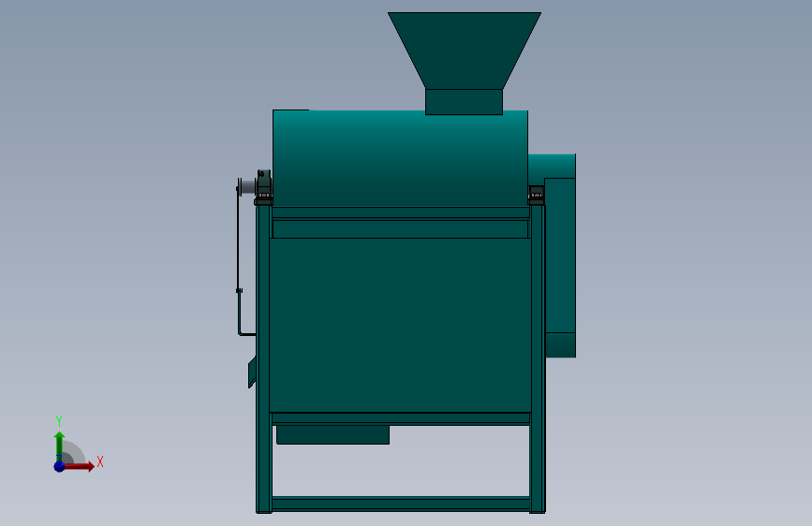
Task: Click the blue Z axis ball of the triad
Action: tap(59, 466)
